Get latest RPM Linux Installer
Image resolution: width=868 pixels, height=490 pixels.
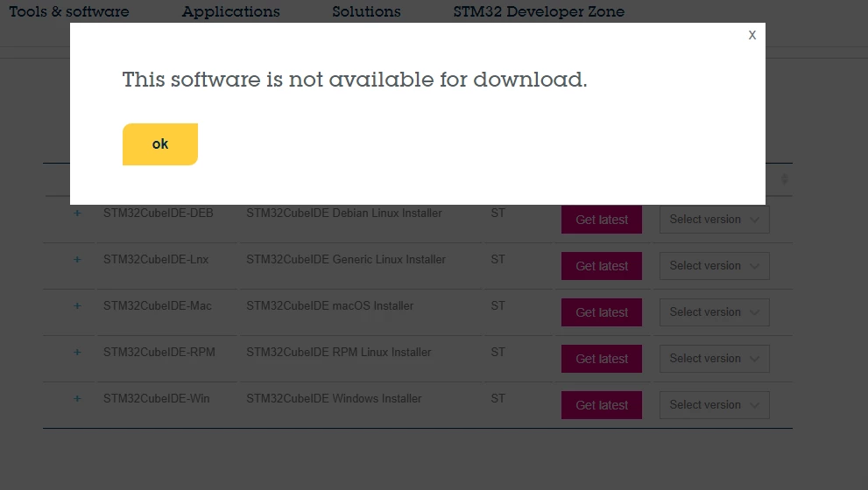pyautogui.click(x=602, y=359)
